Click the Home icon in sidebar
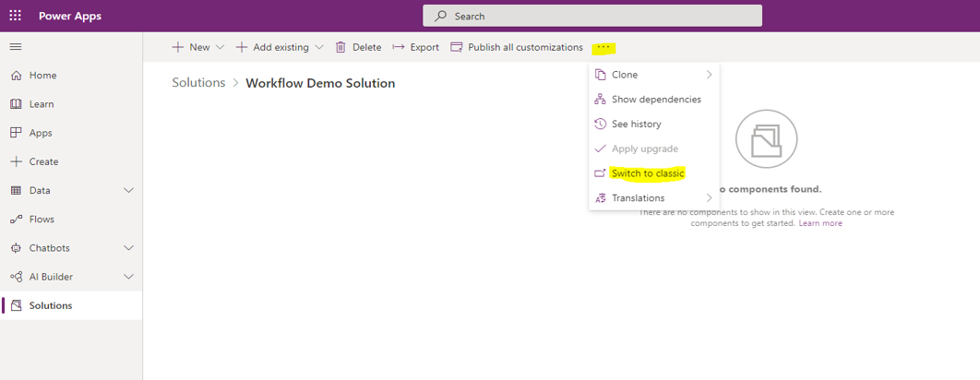980x380 pixels. pos(17,75)
